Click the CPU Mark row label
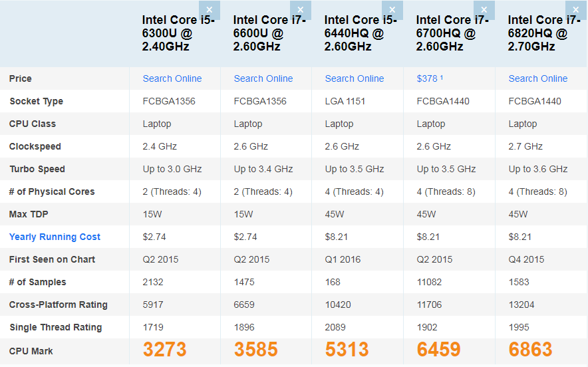 point(31,351)
